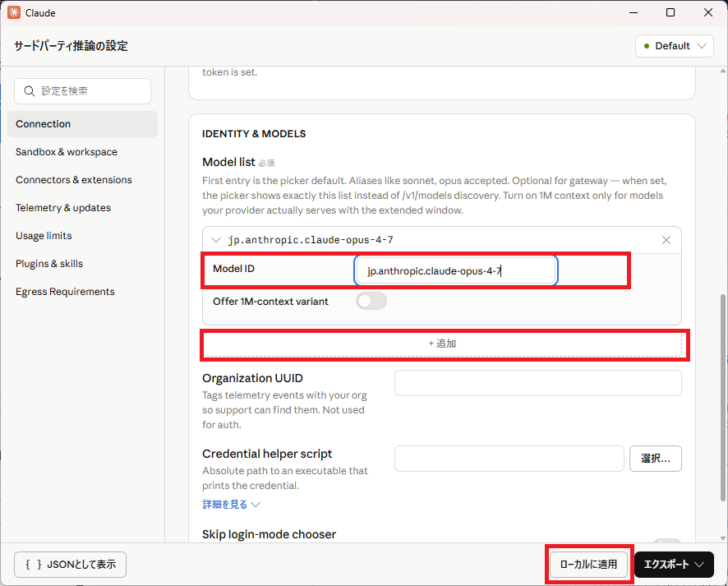This screenshot has width=728, height=586.
Task: Click the IDENTITY & MODELS heading
Action: (254, 134)
